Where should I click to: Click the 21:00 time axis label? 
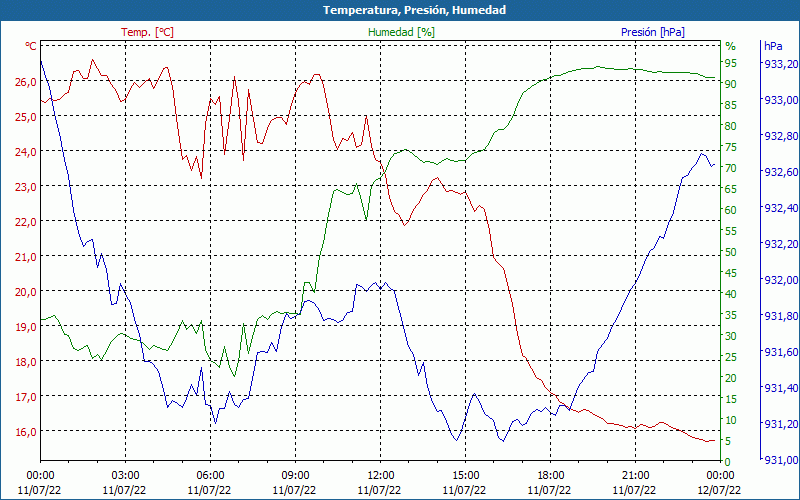(635, 476)
